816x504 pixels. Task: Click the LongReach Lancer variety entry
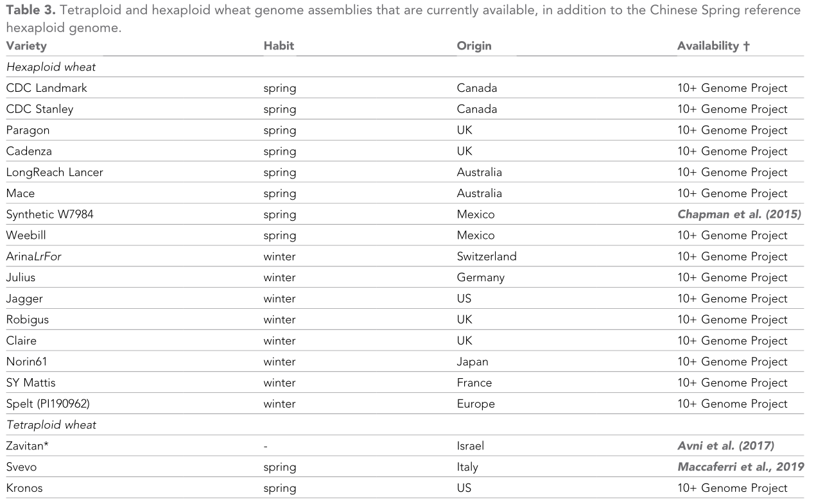(55, 172)
